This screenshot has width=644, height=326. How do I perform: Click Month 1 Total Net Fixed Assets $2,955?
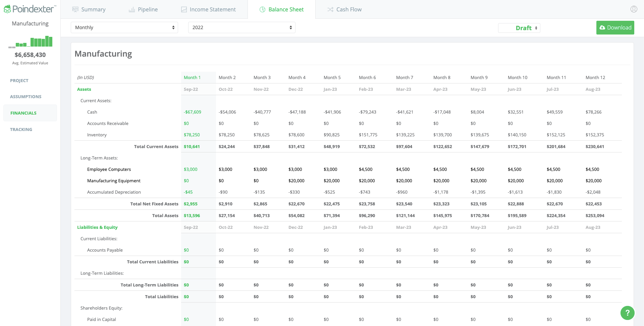(x=191, y=204)
